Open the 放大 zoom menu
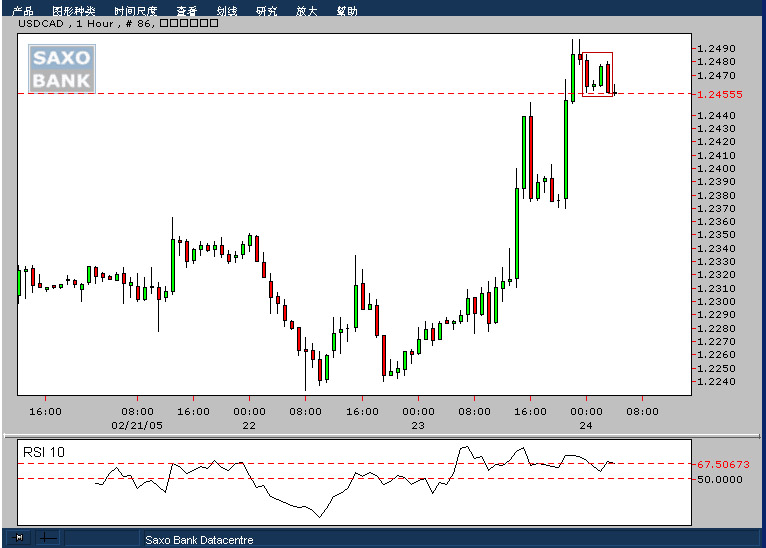The width and height of the screenshot is (766, 548). (x=307, y=11)
